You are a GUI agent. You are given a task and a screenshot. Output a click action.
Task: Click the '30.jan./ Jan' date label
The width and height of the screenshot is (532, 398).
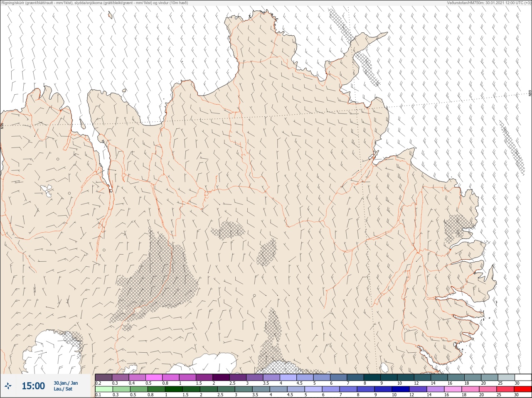(66, 383)
